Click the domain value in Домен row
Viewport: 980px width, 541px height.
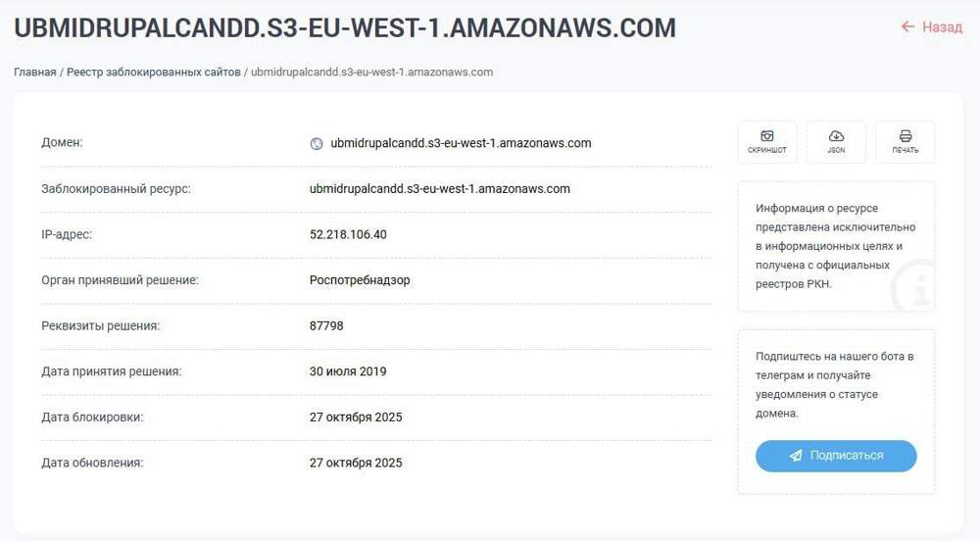point(461,143)
